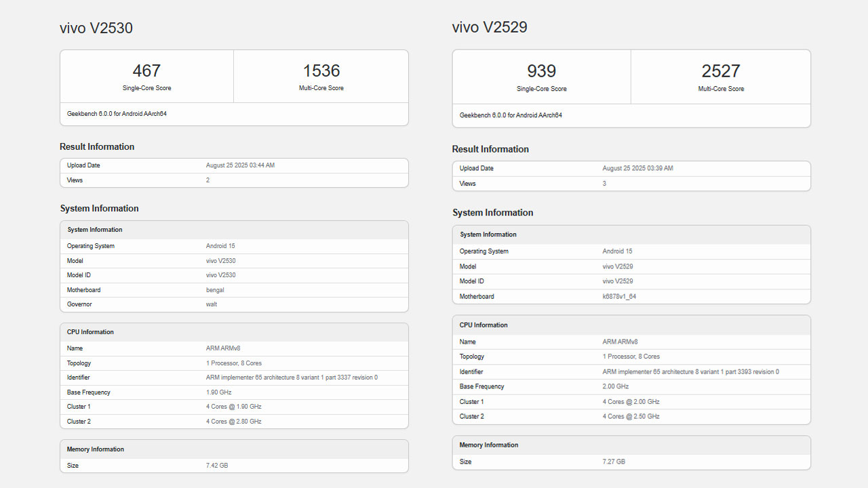The width and height of the screenshot is (868, 488).
Task: Click the vivo V2529 page title
Action: click(x=490, y=27)
